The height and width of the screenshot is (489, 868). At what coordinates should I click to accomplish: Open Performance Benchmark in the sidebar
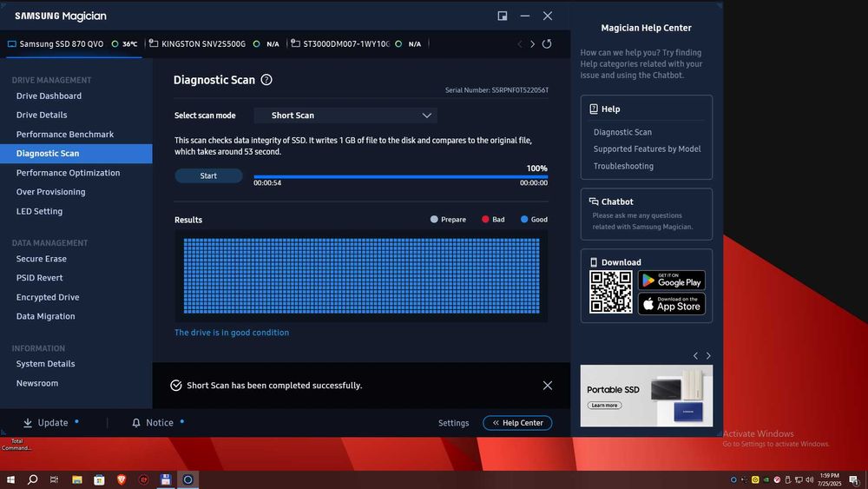coord(65,135)
